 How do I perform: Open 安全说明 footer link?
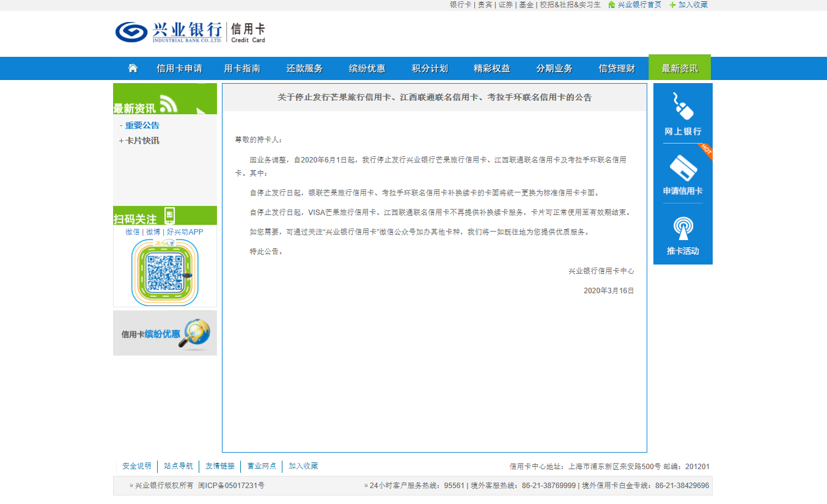pos(137,466)
